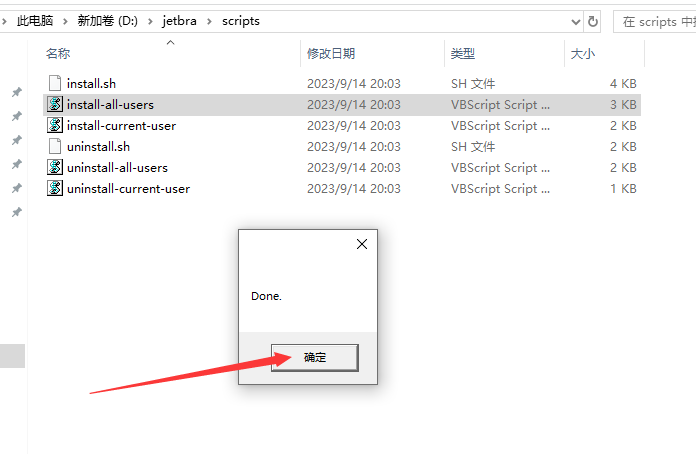Sort files by 类型 column
This screenshot has width=696, height=454.
click(x=463, y=54)
